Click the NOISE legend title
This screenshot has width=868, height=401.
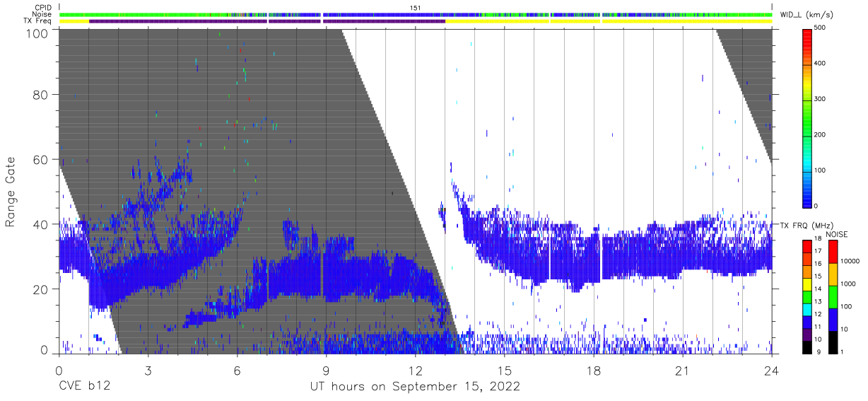837,234
